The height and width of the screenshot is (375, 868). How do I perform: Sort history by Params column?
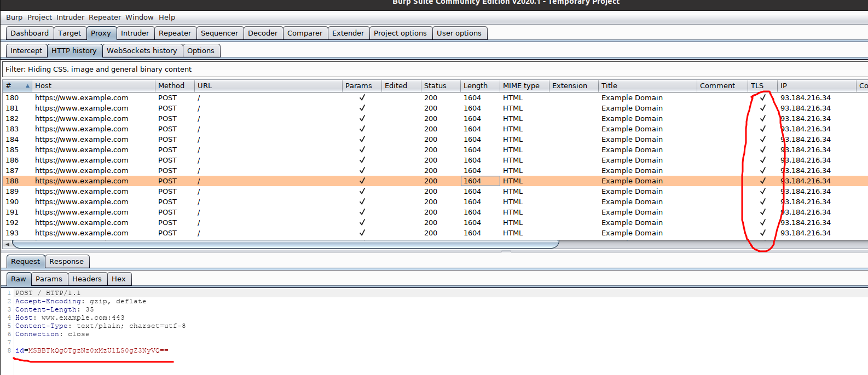coord(362,86)
